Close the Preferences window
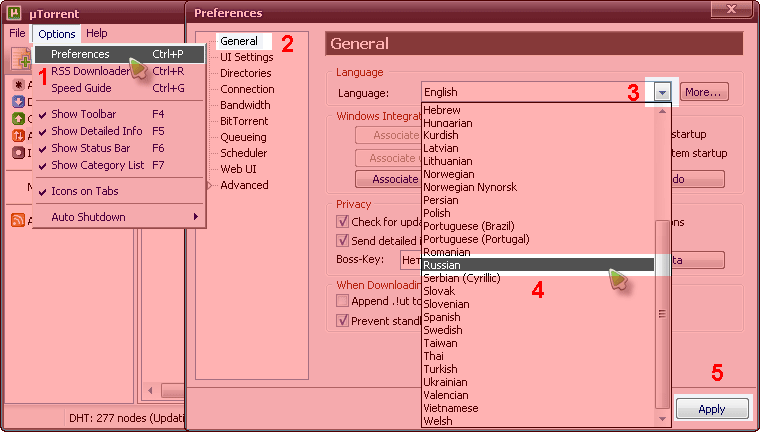Viewport: 760px width, 432px height. (x=731, y=9)
